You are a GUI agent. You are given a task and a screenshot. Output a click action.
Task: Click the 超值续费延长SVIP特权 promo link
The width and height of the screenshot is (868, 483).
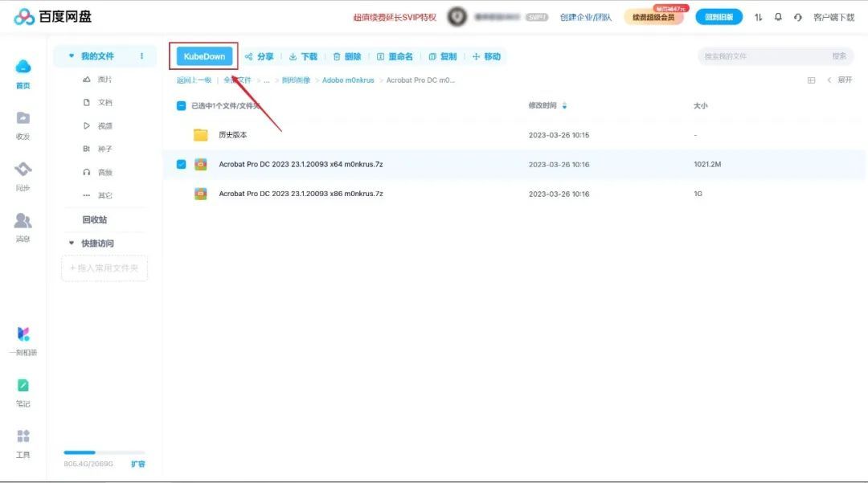[395, 17]
